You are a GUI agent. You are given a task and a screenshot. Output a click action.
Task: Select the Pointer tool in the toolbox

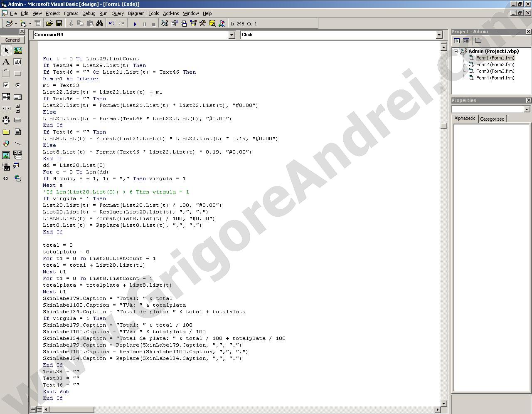pos(6,50)
